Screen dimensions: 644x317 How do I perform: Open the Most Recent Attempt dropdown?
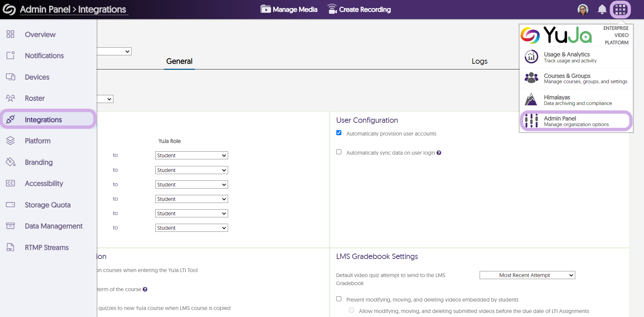tap(527, 275)
